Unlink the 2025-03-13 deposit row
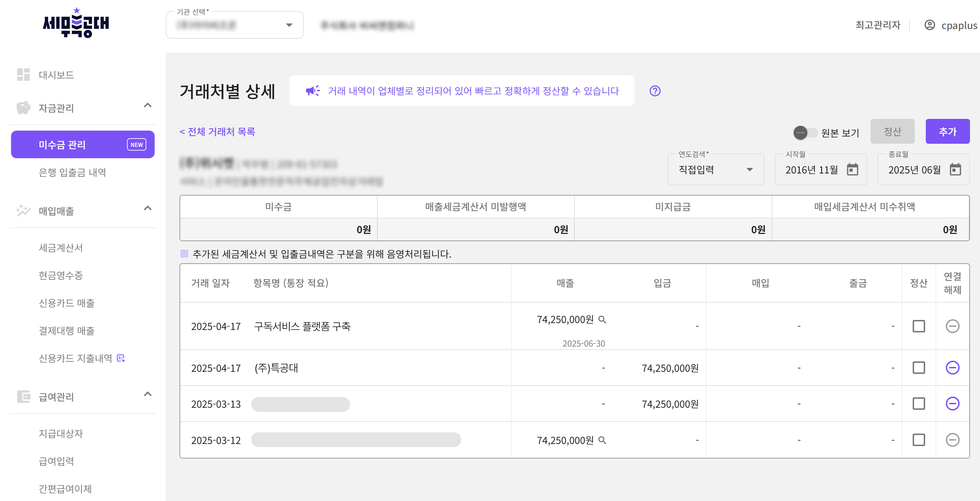 pos(952,404)
